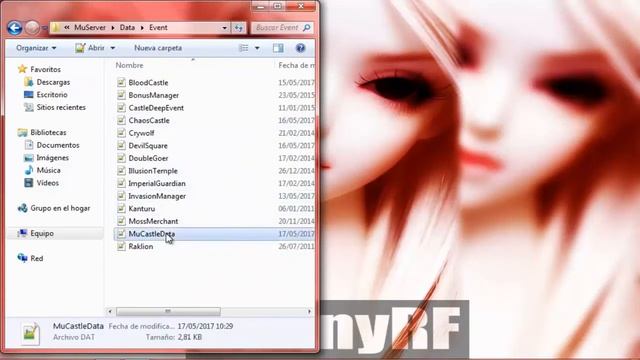
Task: Select the Kanturu file icon
Action: click(121, 209)
